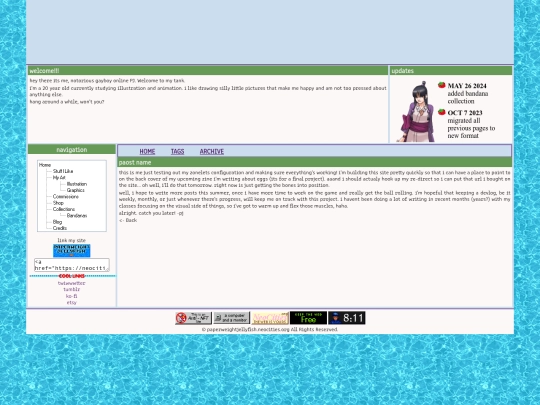Click the NeoCities footer badge

270,318
